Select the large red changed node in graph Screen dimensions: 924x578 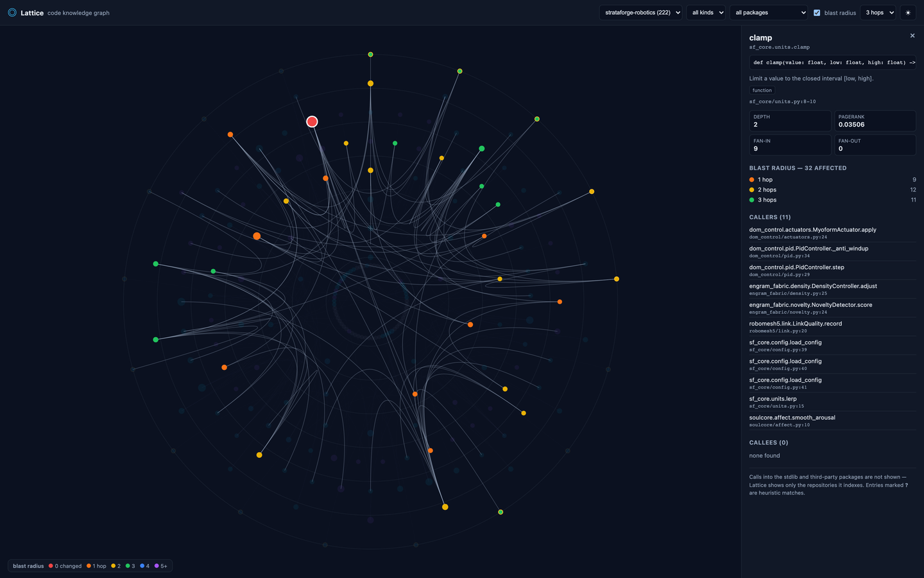tap(312, 121)
